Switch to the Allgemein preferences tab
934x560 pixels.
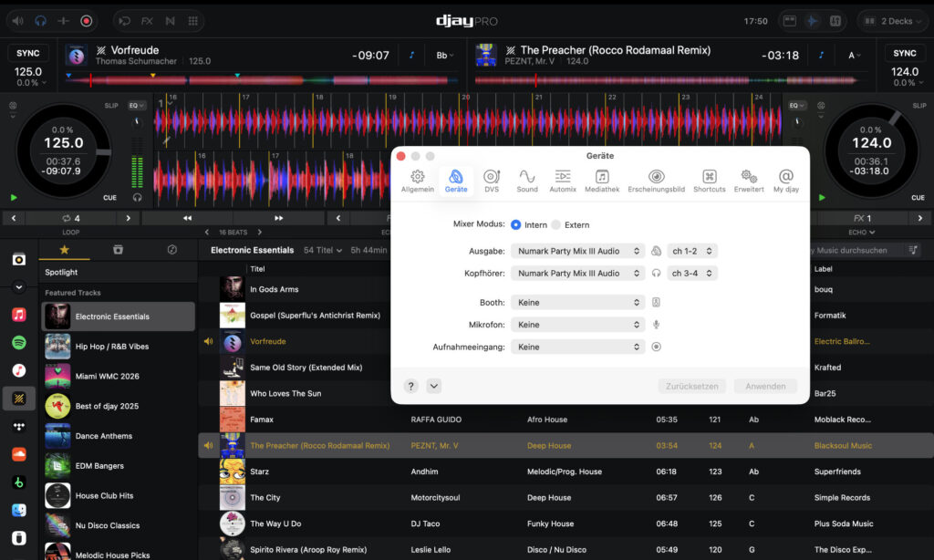click(418, 181)
